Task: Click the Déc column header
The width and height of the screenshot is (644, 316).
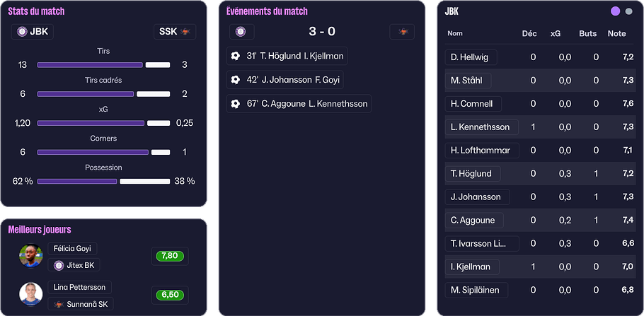Action: point(529,33)
